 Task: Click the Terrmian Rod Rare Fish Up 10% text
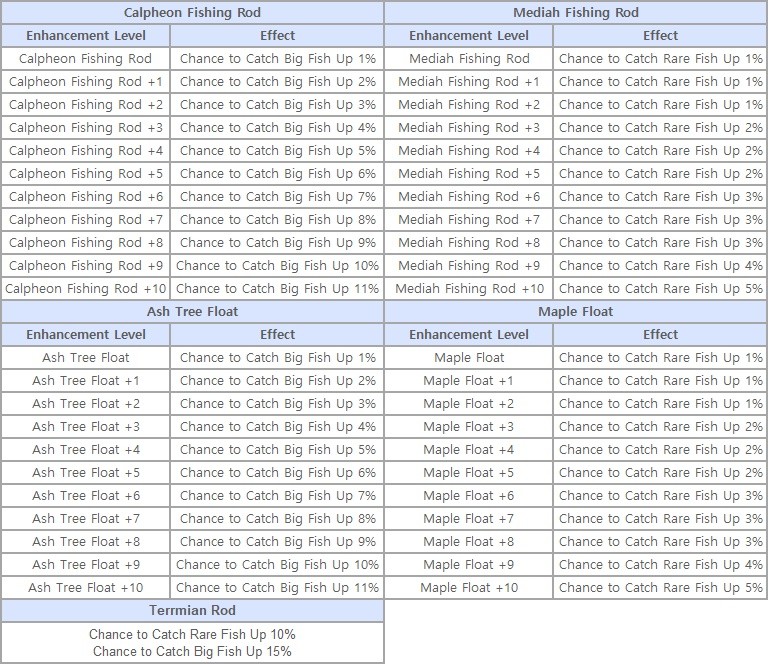coord(192,635)
